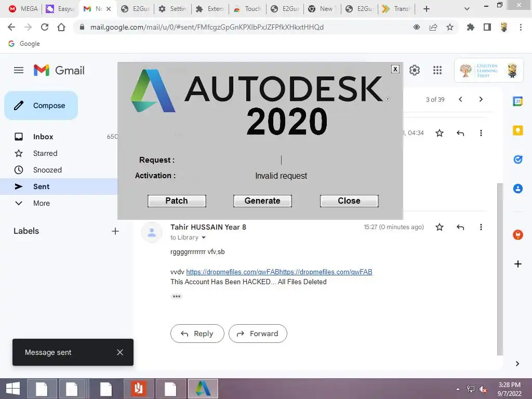Open more options for the 15:27 message
This screenshot has height=399, width=532.
coord(481,227)
